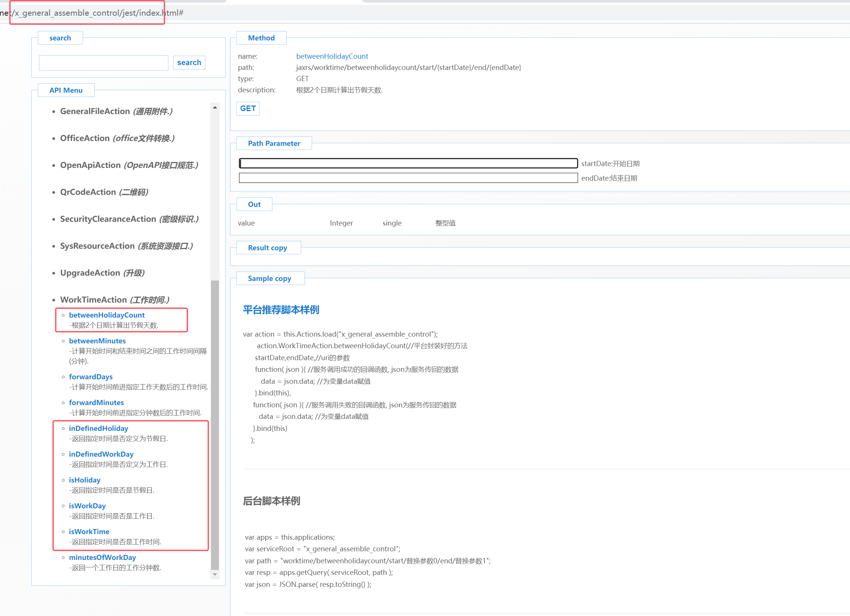850x616 pixels.
Task: Focus the endDate path parameter field
Action: 408,178
